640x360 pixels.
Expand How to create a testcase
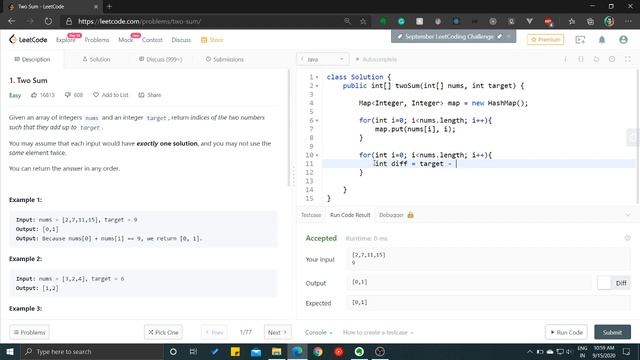pyautogui.click(x=378, y=332)
